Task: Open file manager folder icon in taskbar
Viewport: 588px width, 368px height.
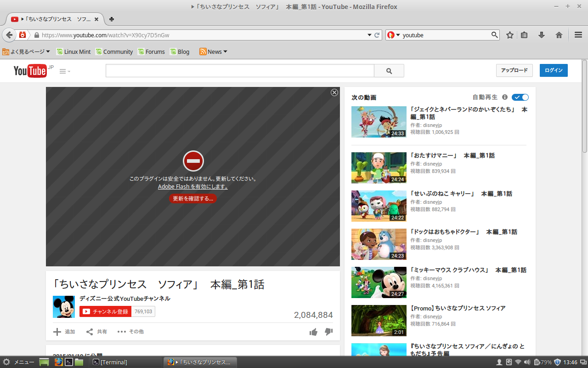Action: click(79, 362)
